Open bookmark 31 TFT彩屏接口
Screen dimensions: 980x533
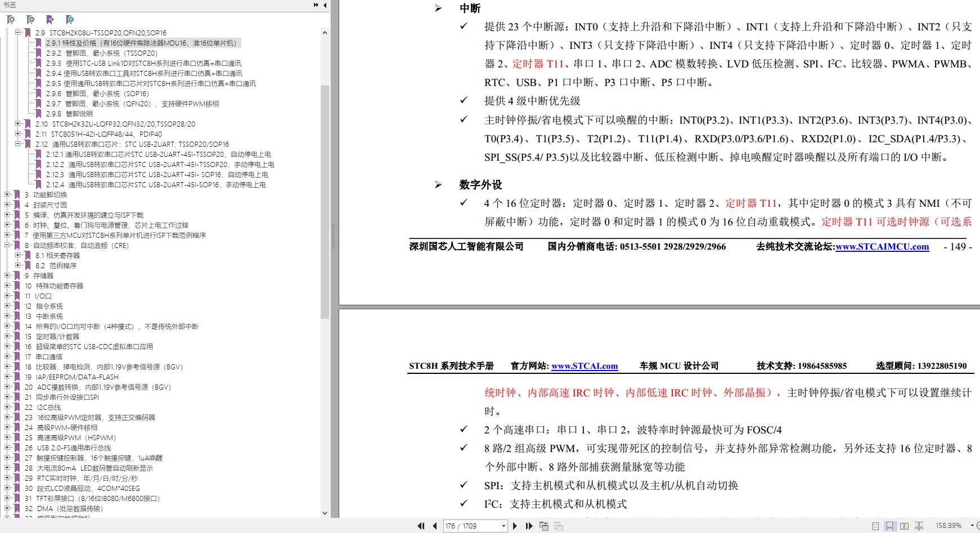92,498
